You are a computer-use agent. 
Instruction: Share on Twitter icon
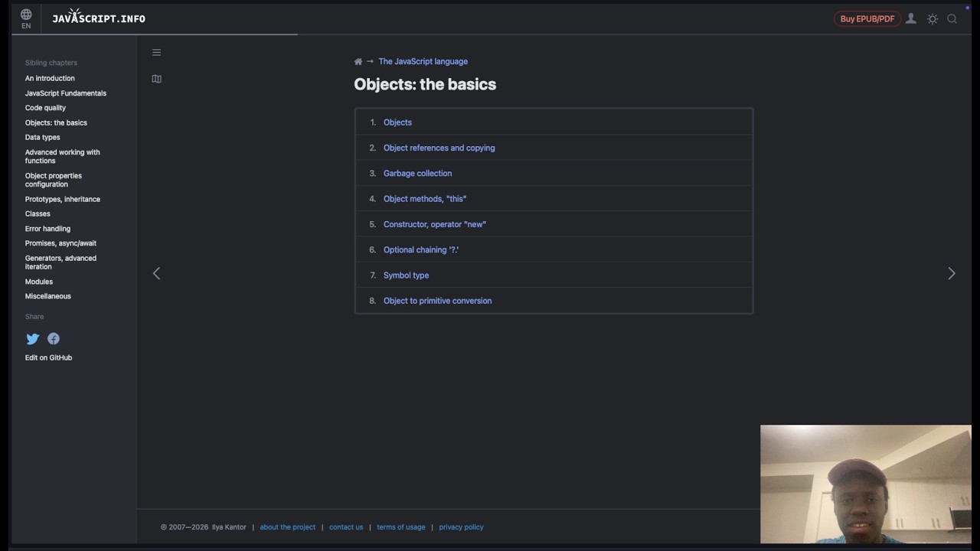(33, 338)
